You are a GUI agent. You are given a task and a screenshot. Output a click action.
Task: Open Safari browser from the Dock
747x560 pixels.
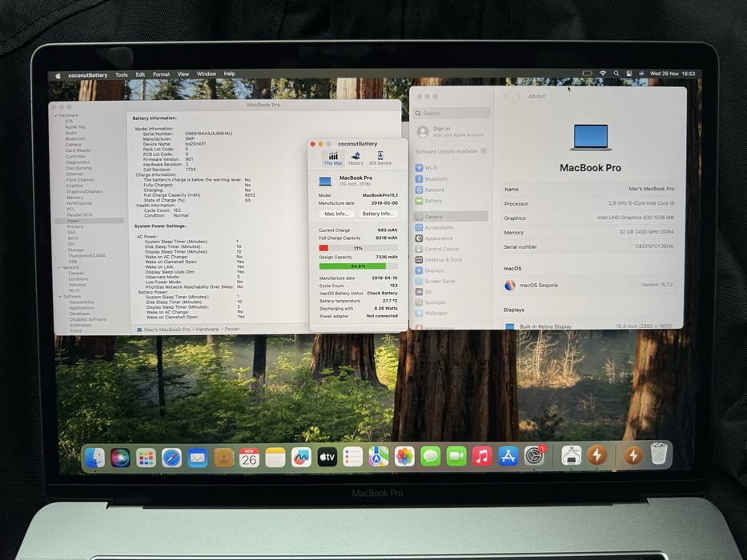(x=171, y=458)
